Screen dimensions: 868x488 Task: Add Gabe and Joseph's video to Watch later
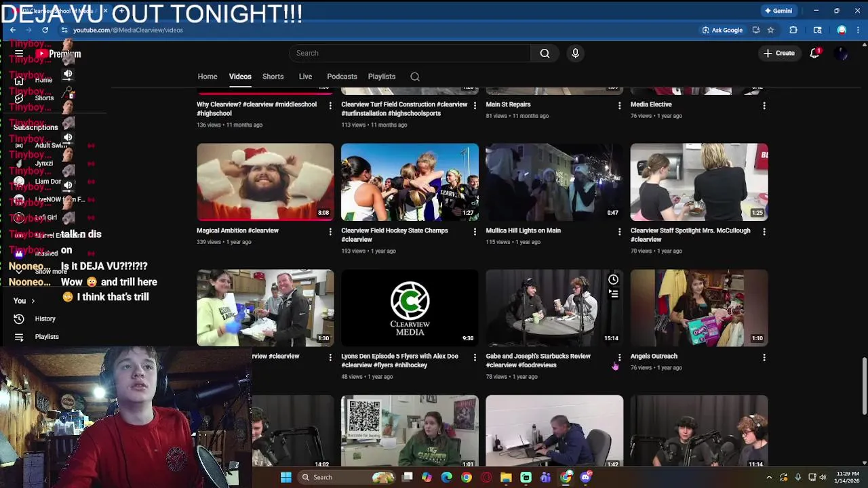[613, 279]
